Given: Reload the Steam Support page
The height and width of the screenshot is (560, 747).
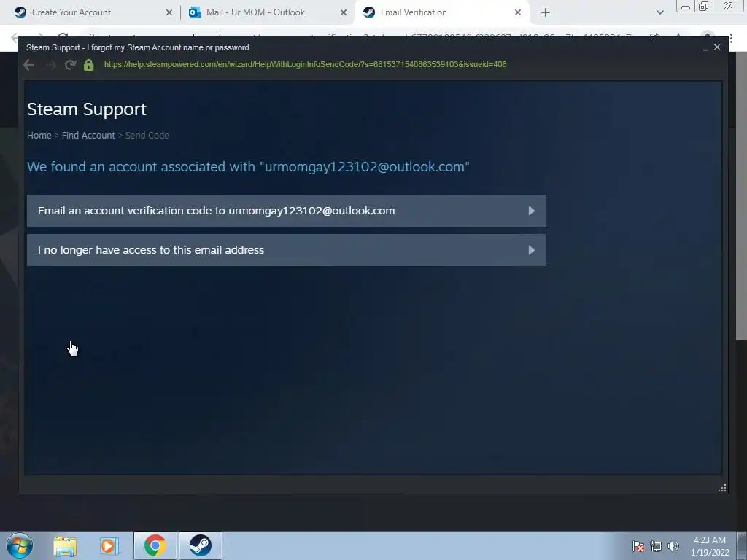Looking at the screenshot, I should (x=70, y=65).
